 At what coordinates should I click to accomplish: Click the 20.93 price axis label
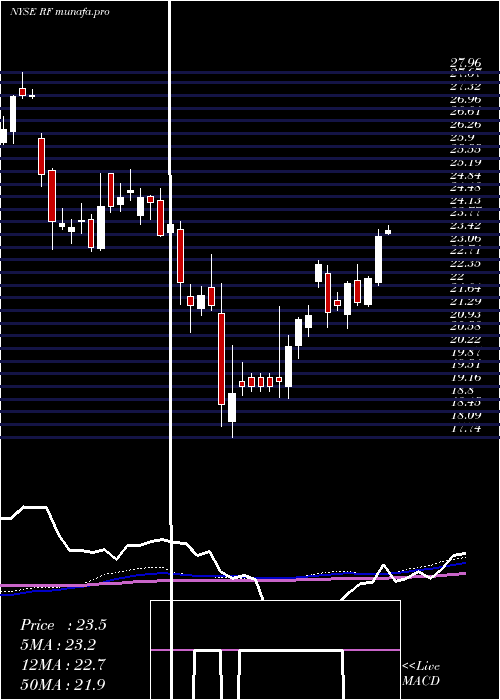pyautogui.click(x=465, y=314)
